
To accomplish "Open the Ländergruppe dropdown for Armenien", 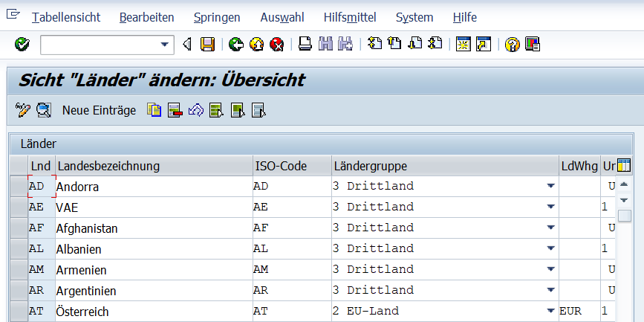I will (x=550, y=270).
